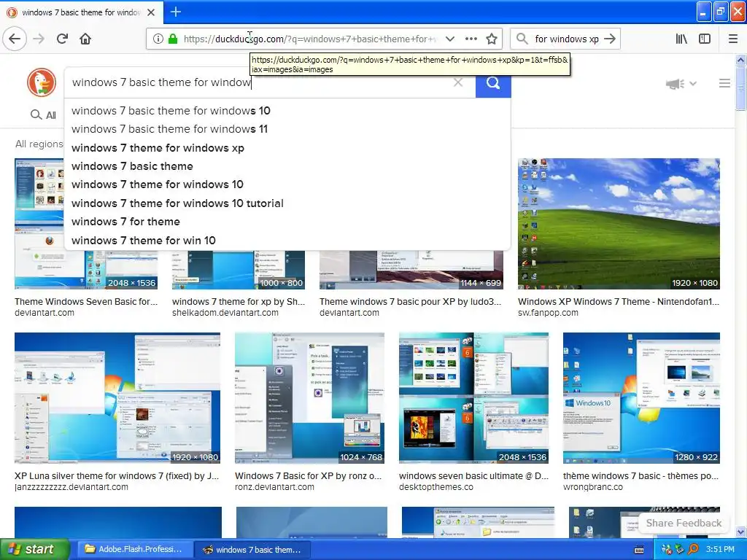Image resolution: width=747 pixels, height=560 pixels.
Task: Toggle the sidebar view icon
Action: click(x=705, y=39)
